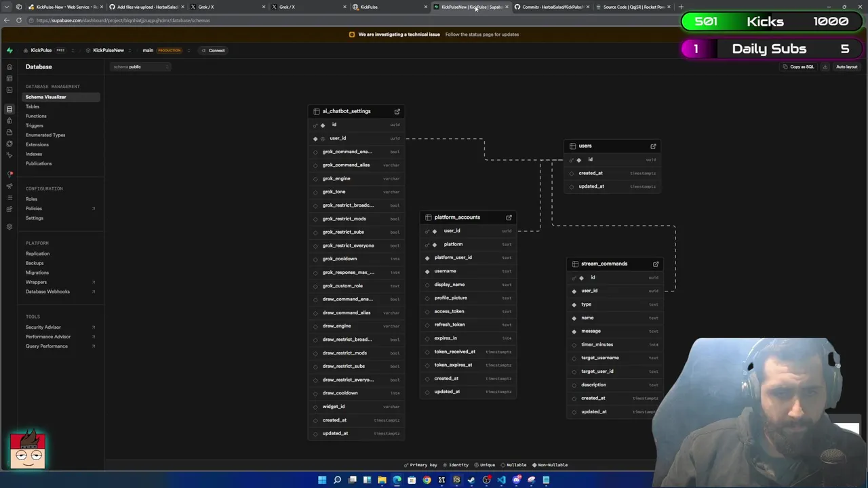Image resolution: width=868 pixels, height=488 pixels.
Task: Open Publications in database sidebar
Action: pyautogui.click(x=39, y=163)
